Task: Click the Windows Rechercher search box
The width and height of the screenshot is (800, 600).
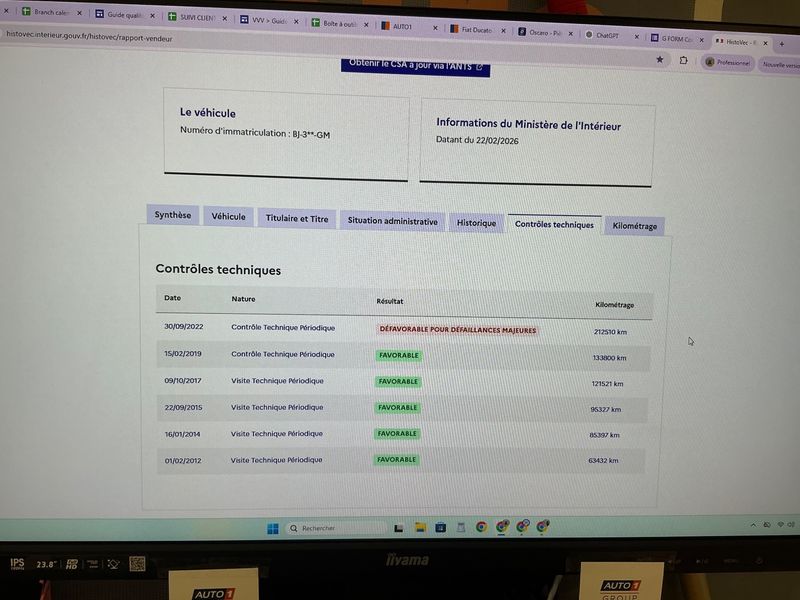Action: click(x=336, y=528)
